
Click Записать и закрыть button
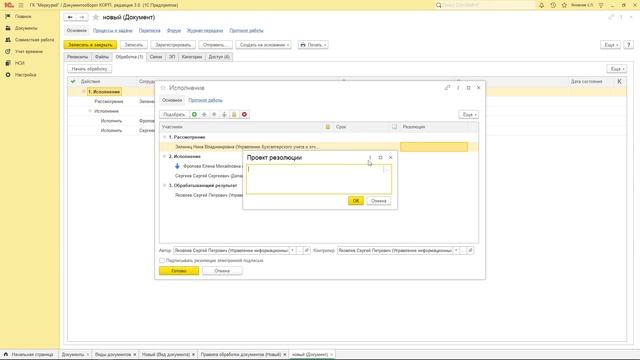pyautogui.click(x=90, y=45)
